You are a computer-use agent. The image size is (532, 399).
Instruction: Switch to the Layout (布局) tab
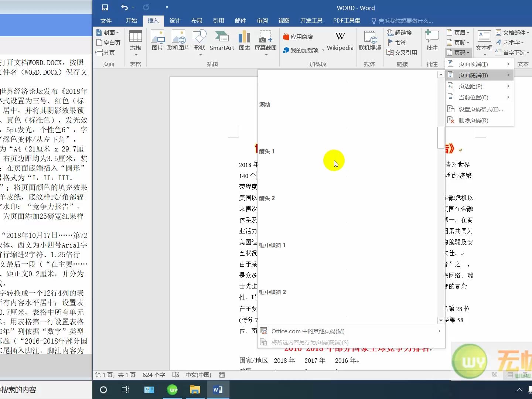197,21
